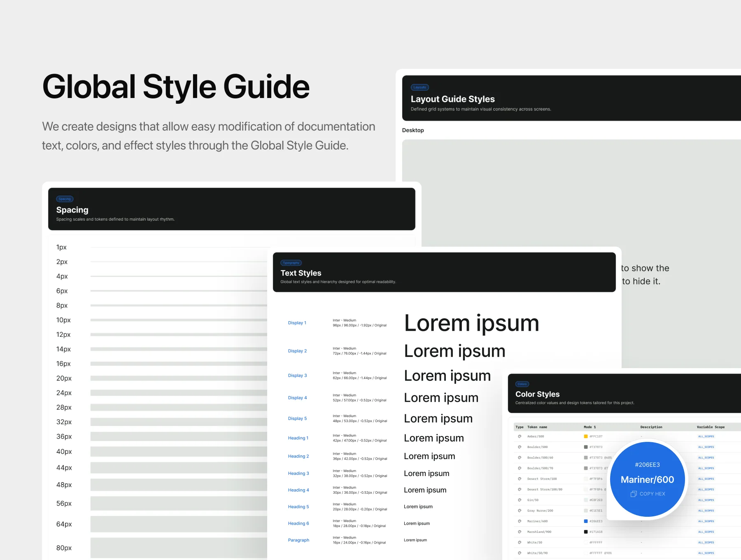Image resolution: width=741 pixels, height=560 pixels.
Task: Click the COPY HEX button
Action: (x=648, y=494)
